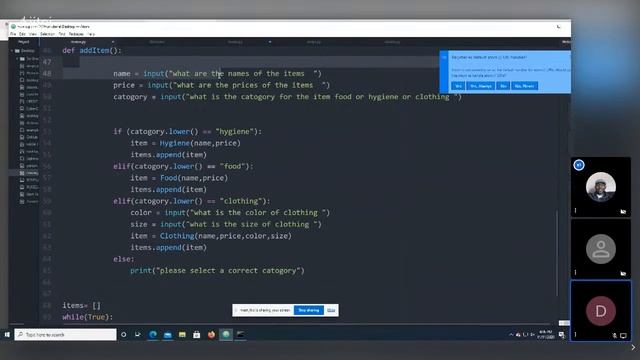Click muted mic icon on D participant tile
640x360 pixels.
tap(615, 336)
